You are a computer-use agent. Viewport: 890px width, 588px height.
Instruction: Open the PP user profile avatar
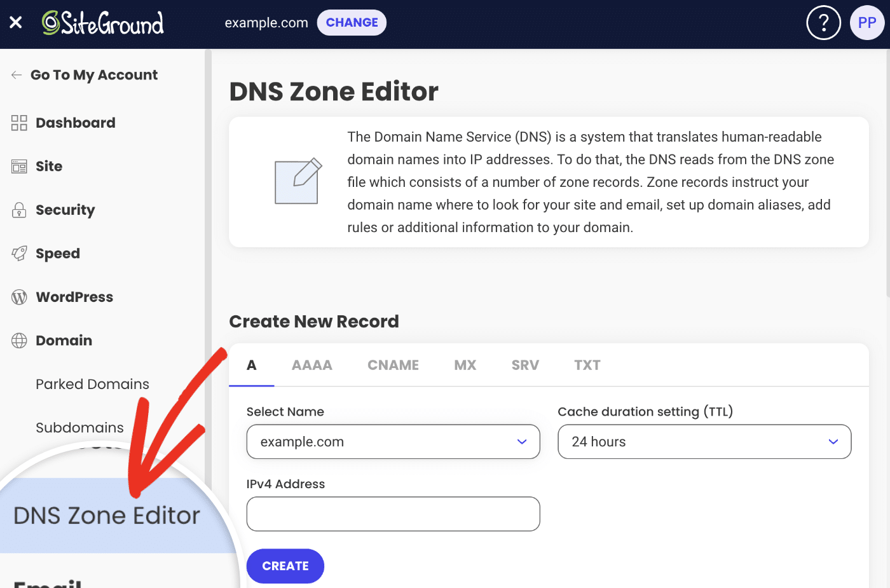tap(866, 23)
